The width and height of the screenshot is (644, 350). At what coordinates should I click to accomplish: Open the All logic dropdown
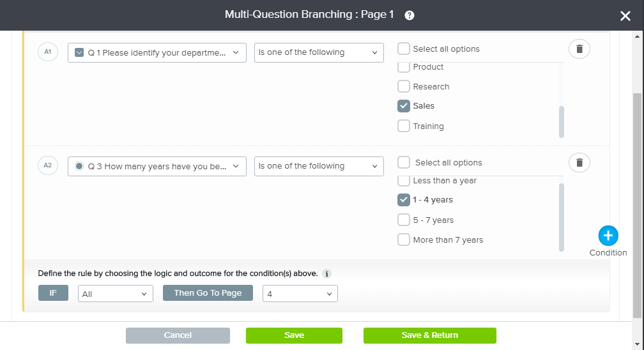click(115, 294)
